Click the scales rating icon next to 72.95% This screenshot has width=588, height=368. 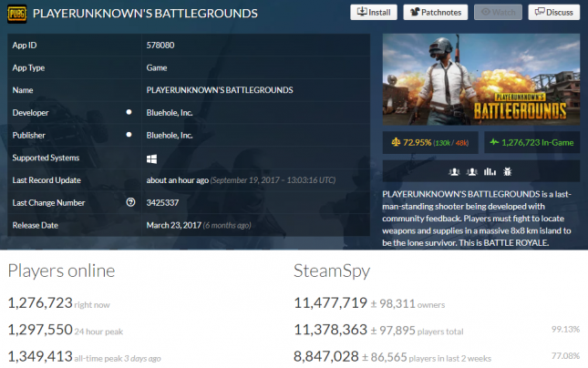(396, 142)
